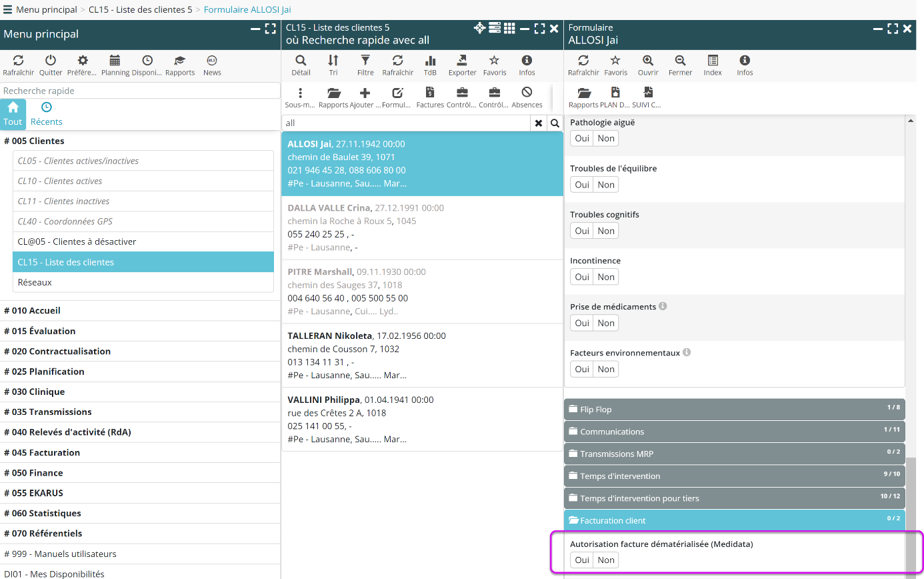
Task: Choose Oui for Autorisation facture dématérialisée
Action: (x=582, y=560)
